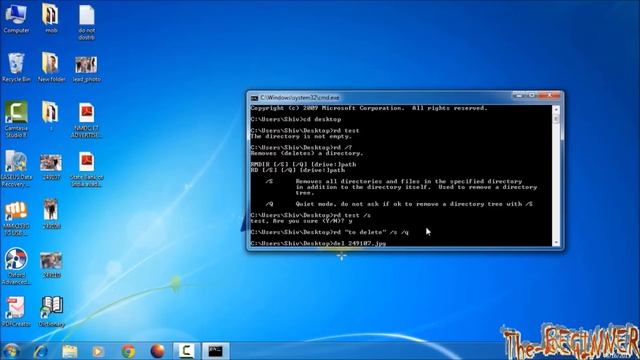This screenshot has height=360, width=640.
Task: Click the '/Q' switch label
Action: point(269,204)
